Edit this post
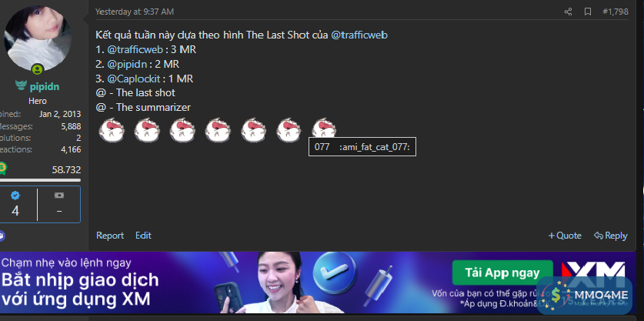The image size is (644, 321). point(143,236)
